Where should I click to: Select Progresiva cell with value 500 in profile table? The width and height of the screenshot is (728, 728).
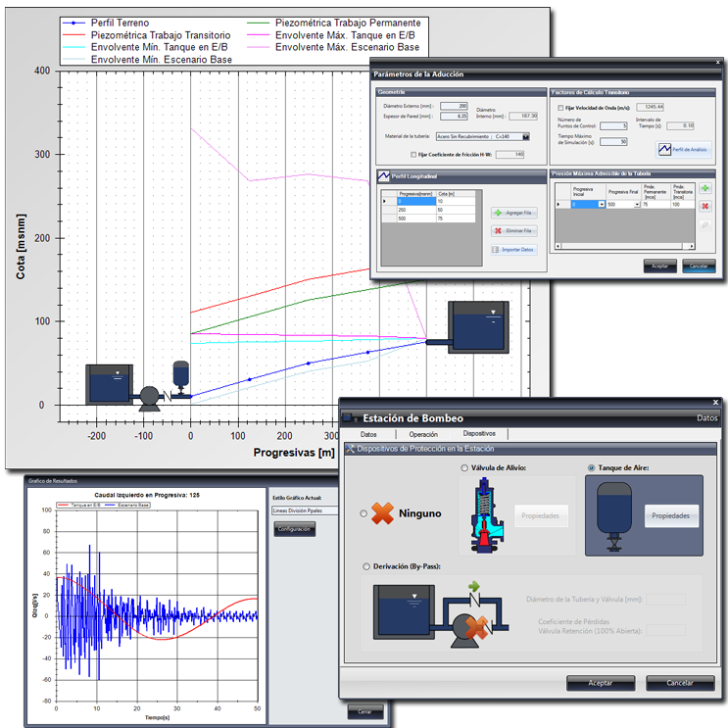(416, 218)
